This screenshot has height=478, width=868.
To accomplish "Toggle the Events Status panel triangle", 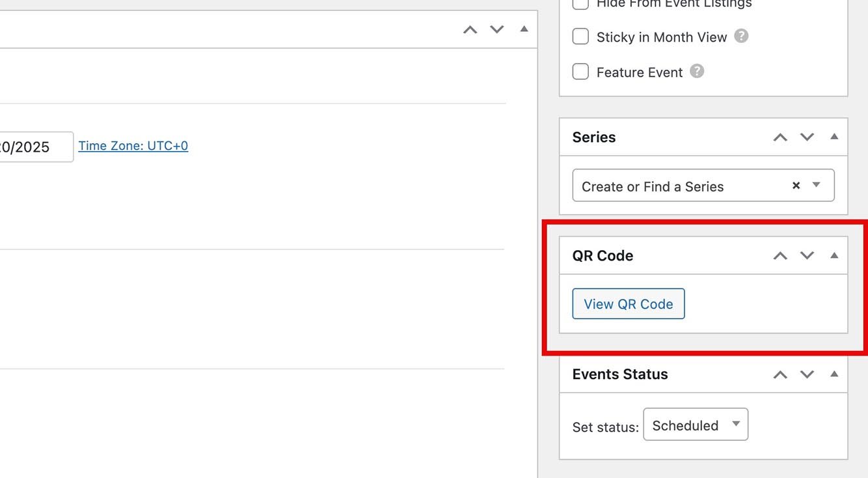I will [x=834, y=374].
